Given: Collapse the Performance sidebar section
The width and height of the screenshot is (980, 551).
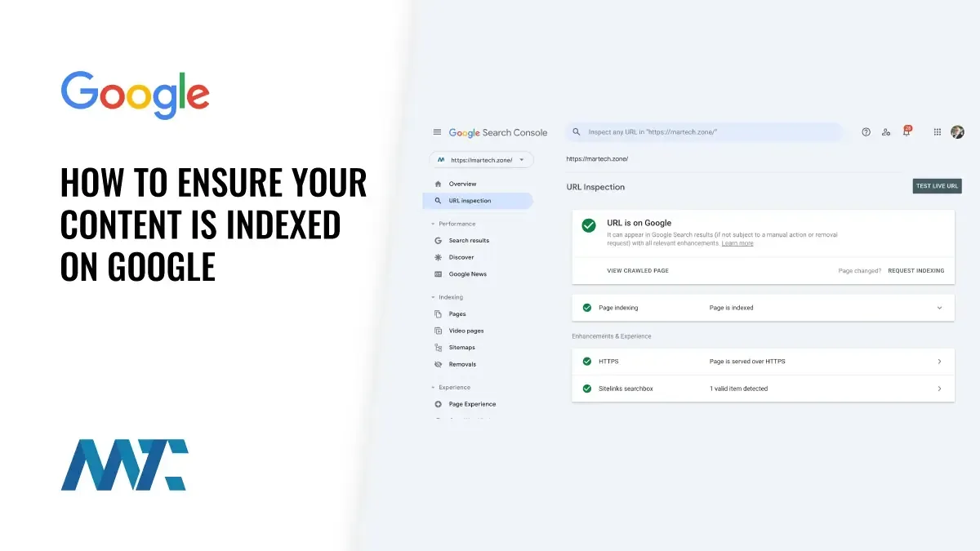Looking at the screenshot, I should [434, 224].
